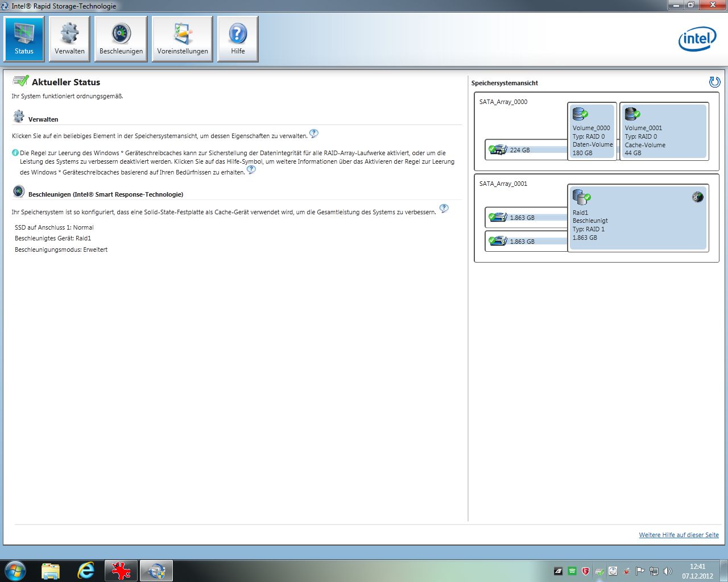
Task: Open Windows Explorer from taskbar
Action: (x=51, y=571)
